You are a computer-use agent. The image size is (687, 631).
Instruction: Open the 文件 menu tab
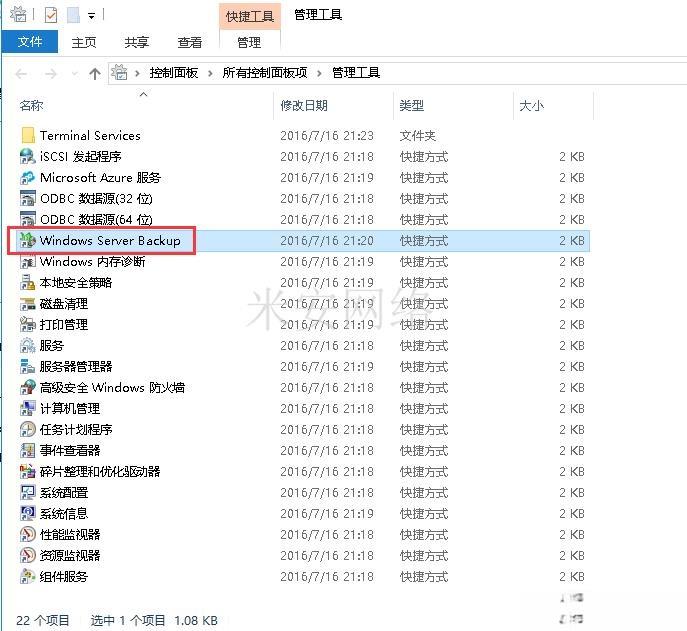[30, 42]
